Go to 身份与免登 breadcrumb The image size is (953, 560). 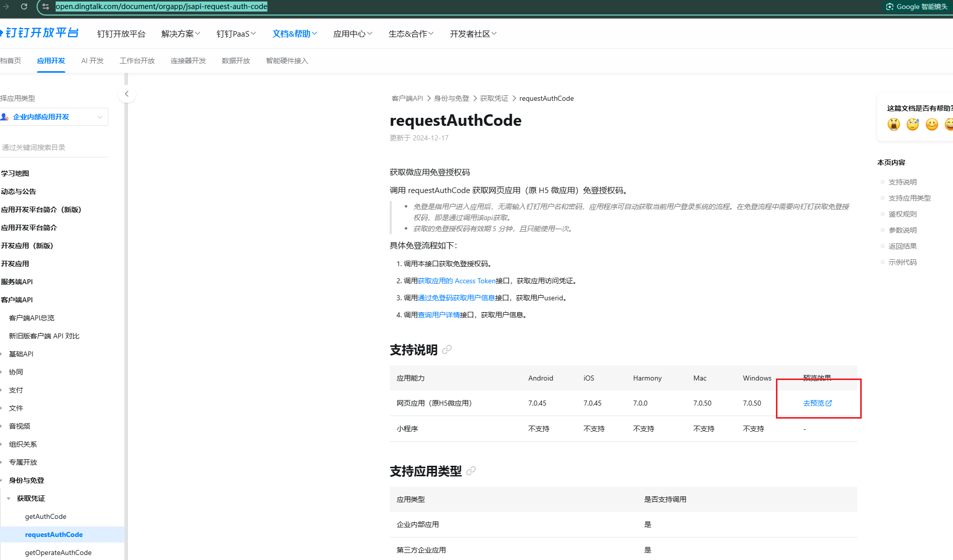(451, 98)
